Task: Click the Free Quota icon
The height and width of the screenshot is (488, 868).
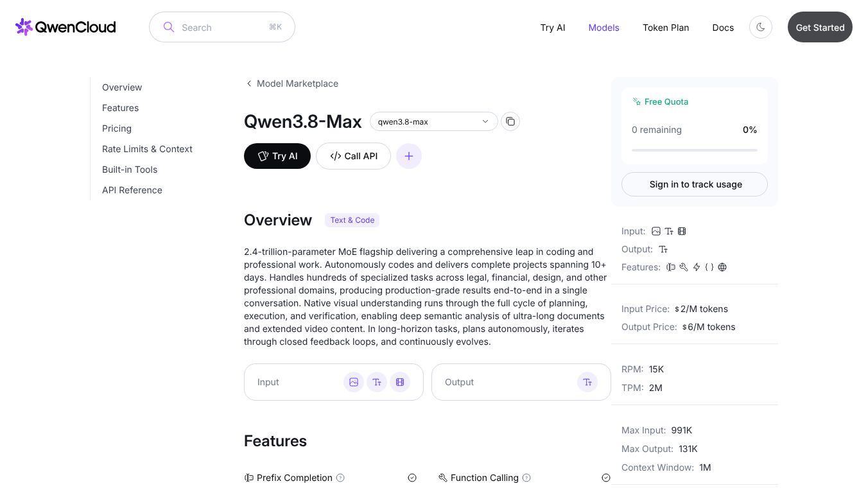Action: click(636, 101)
